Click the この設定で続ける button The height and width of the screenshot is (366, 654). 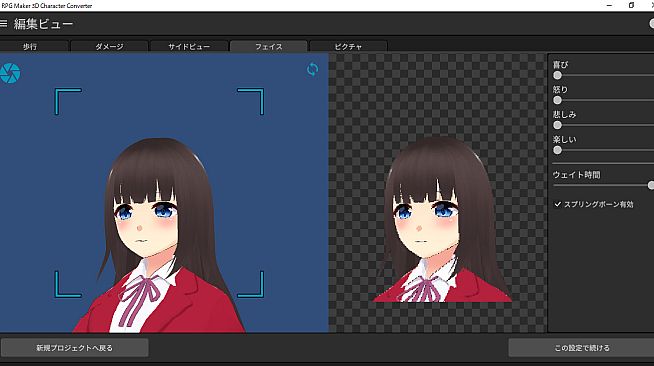point(581,348)
